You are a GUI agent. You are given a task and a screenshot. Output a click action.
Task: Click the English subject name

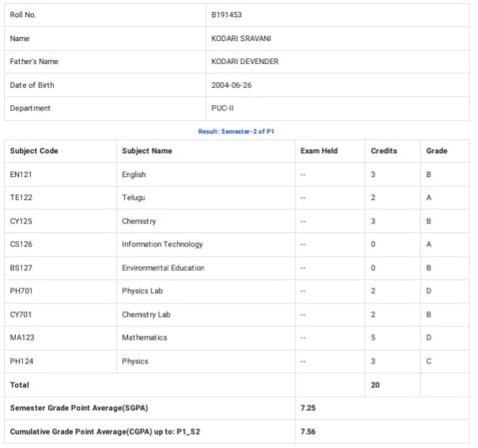tap(134, 175)
